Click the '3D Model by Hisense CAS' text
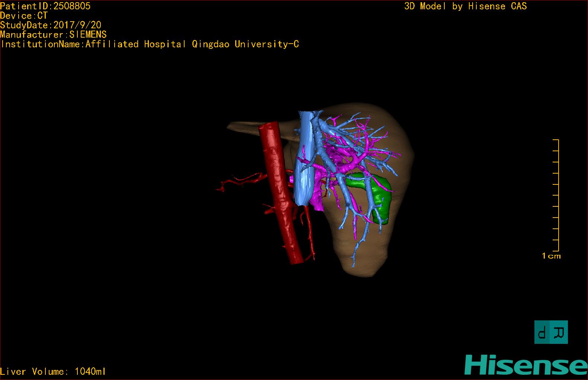 pyautogui.click(x=466, y=6)
